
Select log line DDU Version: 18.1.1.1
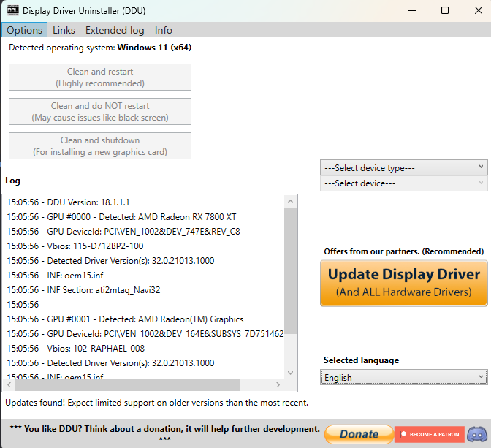point(68,202)
